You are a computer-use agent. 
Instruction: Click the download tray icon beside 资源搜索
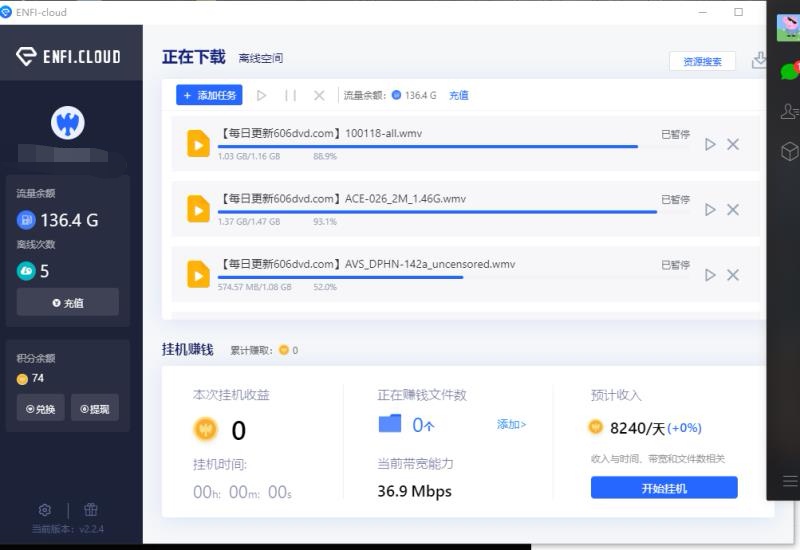click(759, 60)
